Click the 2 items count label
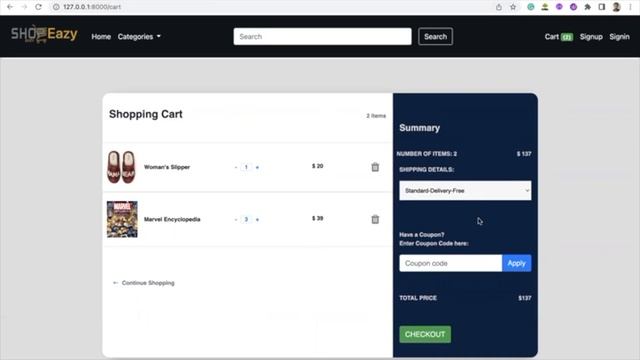The image size is (640, 360). click(376, 116)
